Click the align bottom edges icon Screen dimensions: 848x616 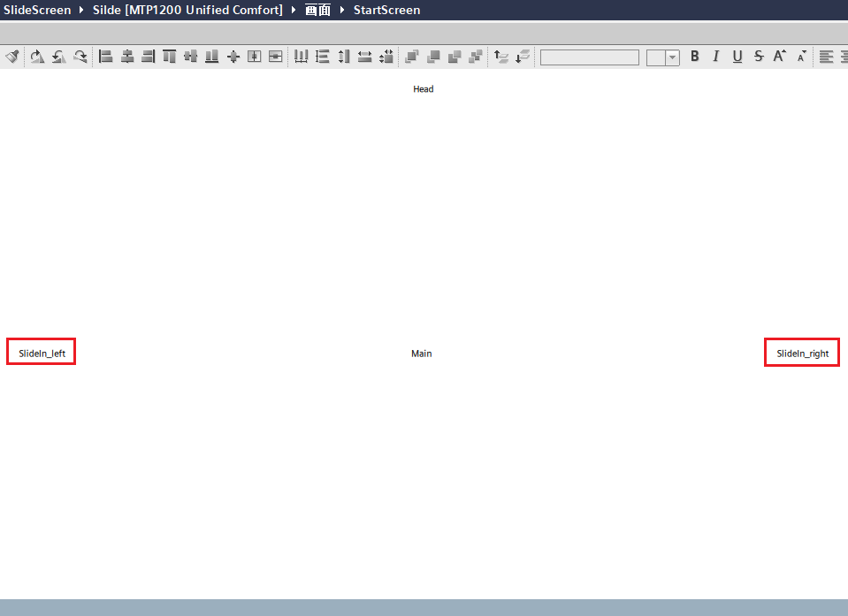click(212, 57)
